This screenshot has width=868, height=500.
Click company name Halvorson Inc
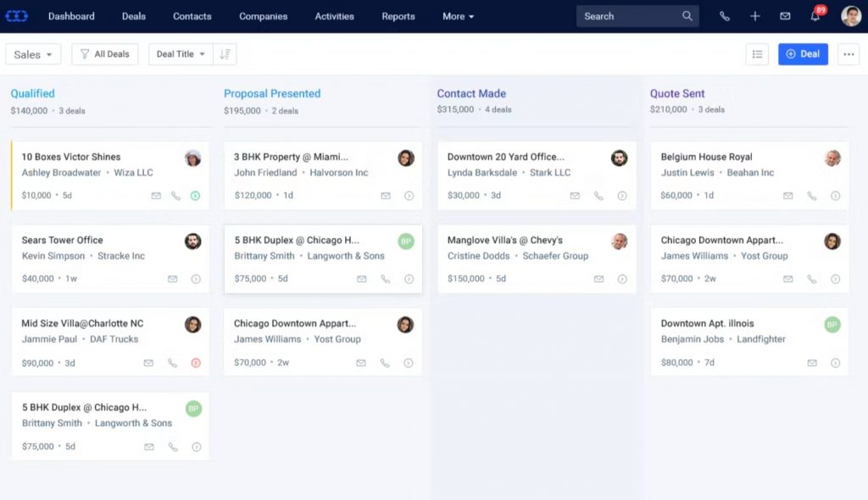[339, 172]
